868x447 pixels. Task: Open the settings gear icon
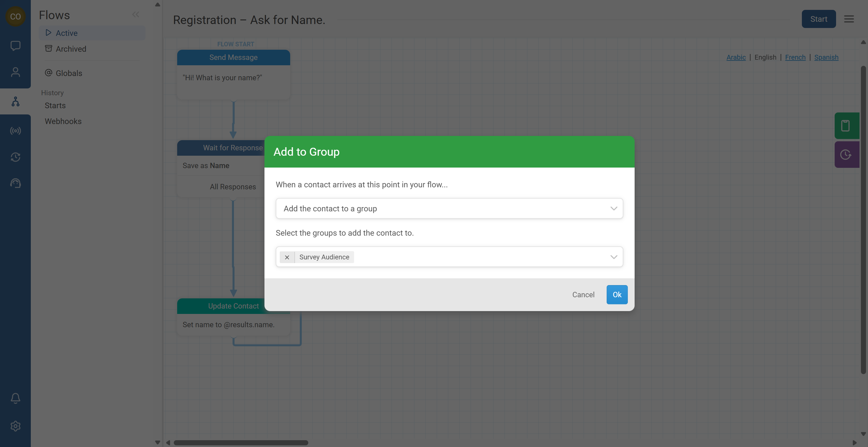(x=15, y=426)
